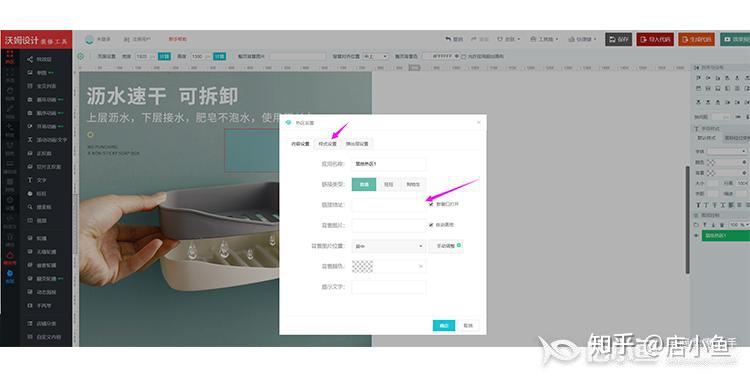Click the green preview button at the top right
The width and height of the screenshot is (750, 378).
735,39
